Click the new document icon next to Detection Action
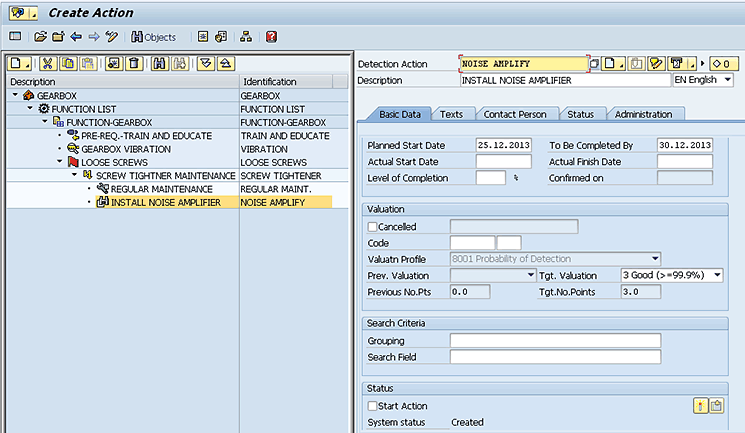745x433 pixels. coord(613,63)
